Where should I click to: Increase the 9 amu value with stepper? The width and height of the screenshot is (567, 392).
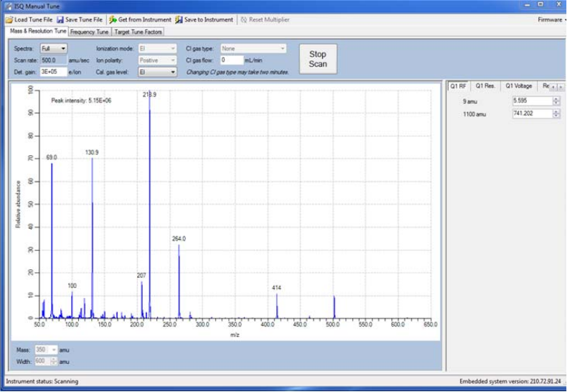tap(556, 99)
